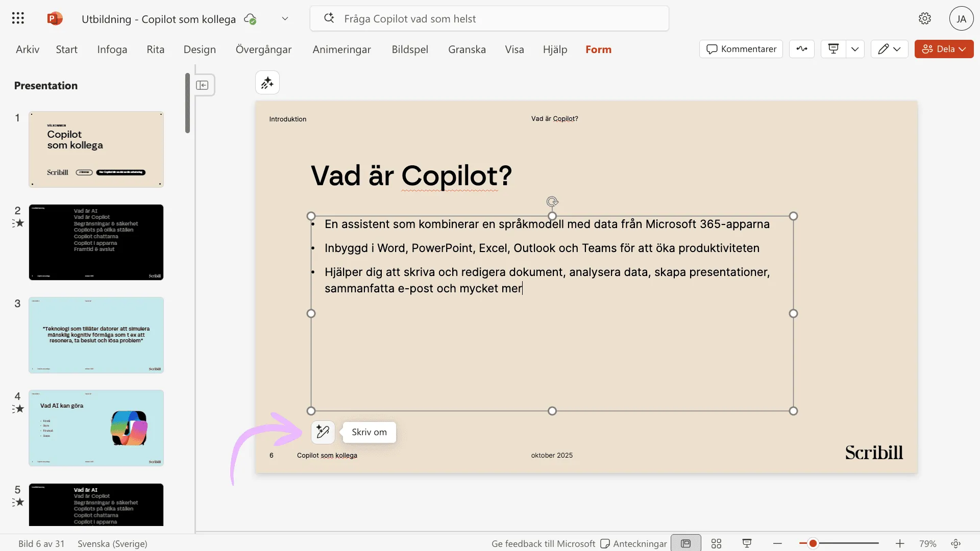Select the Form tab
Viewport: 980px width, 551px height.
click(598, 49)
